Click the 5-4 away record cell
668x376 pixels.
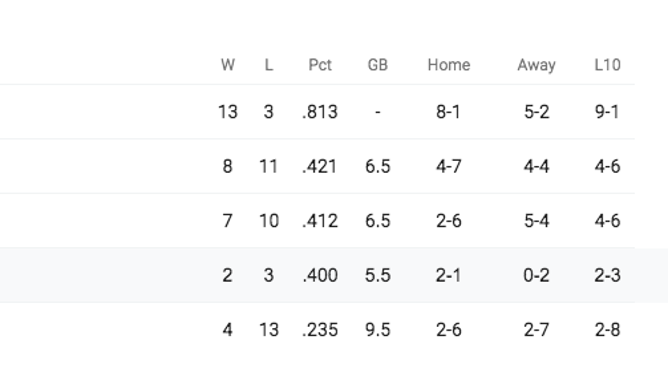tap(536, 221)
